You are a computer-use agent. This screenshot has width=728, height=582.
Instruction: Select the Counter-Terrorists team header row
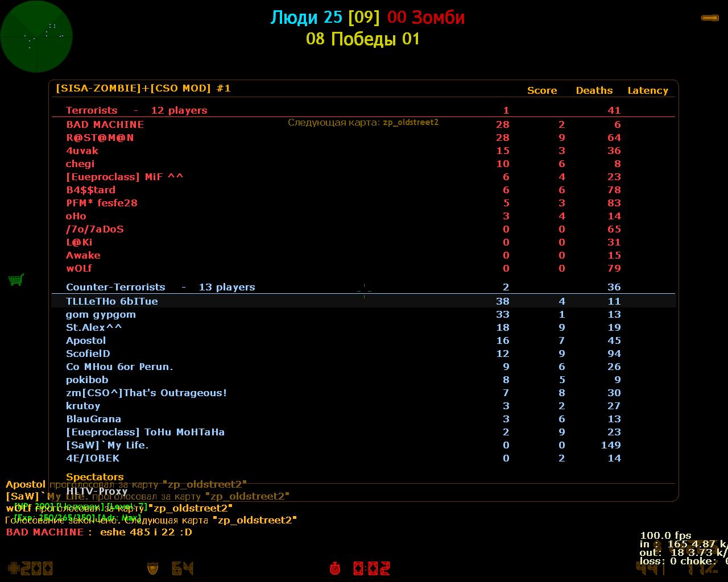tap(160, 287)
